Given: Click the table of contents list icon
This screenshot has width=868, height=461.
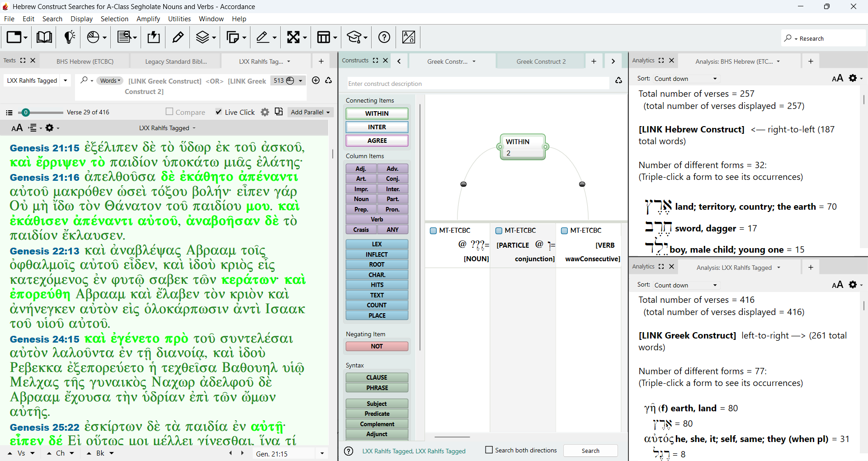Looking at the screenshot, I should tap(9, 113).
